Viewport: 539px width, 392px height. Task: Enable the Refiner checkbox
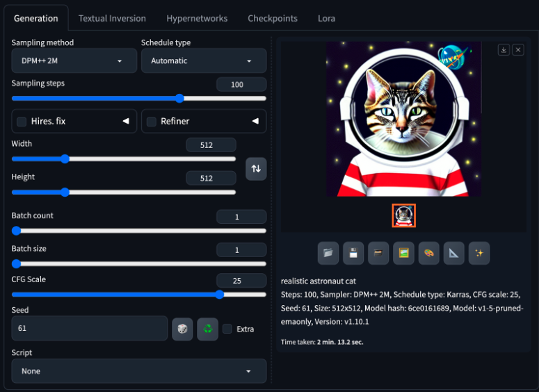(152, 122)
